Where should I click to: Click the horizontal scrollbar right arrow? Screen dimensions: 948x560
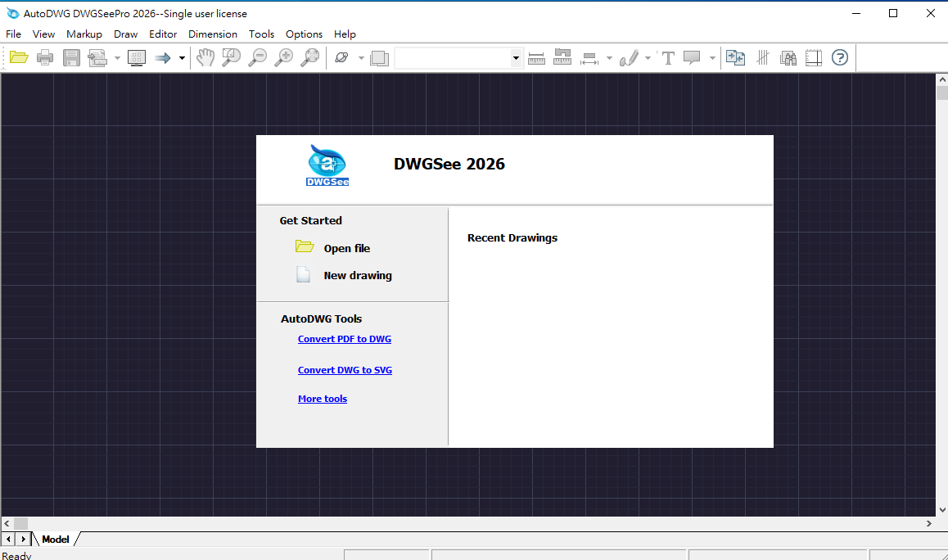tap(929, 523)
